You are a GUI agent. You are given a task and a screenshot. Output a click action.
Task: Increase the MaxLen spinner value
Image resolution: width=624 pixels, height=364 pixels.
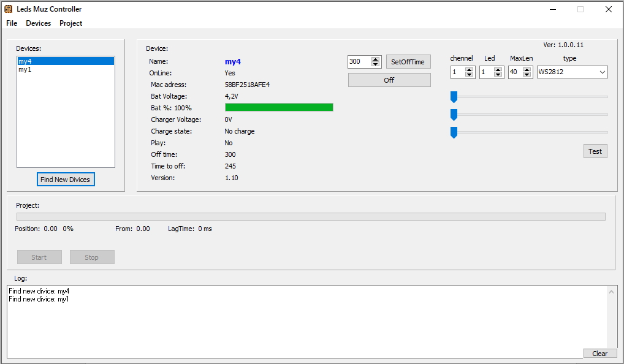pos(528,69)
